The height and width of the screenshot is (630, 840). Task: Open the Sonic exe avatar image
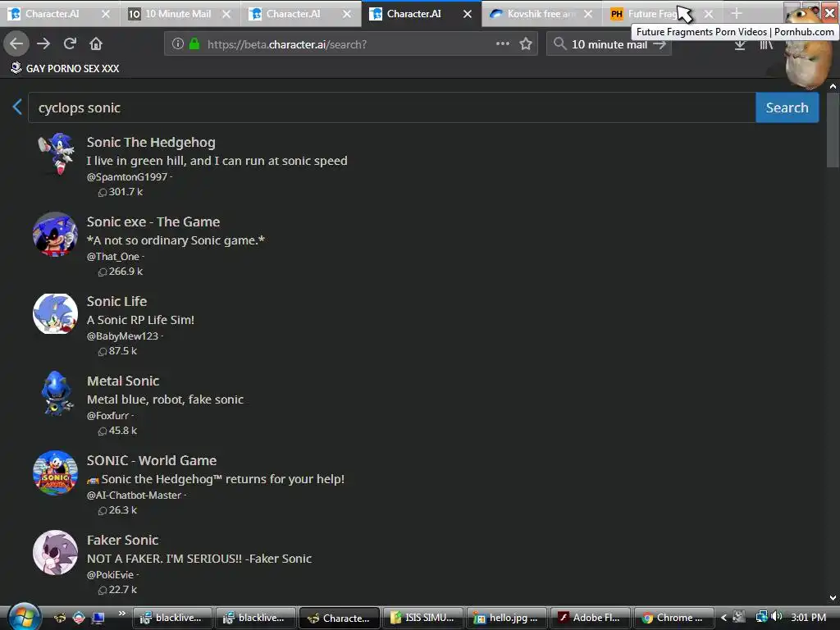(x=55, y=234)
